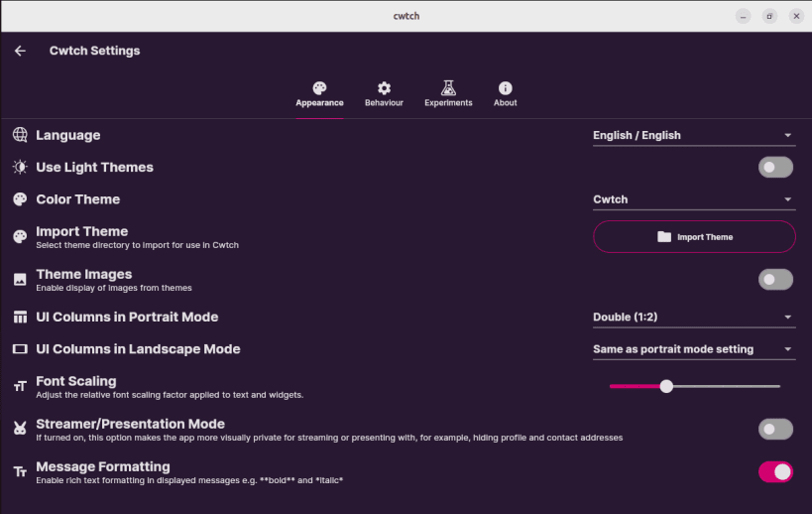Click the Import Theme button text
Viewport: 812px width, 514px height.
tap(705, 237)
